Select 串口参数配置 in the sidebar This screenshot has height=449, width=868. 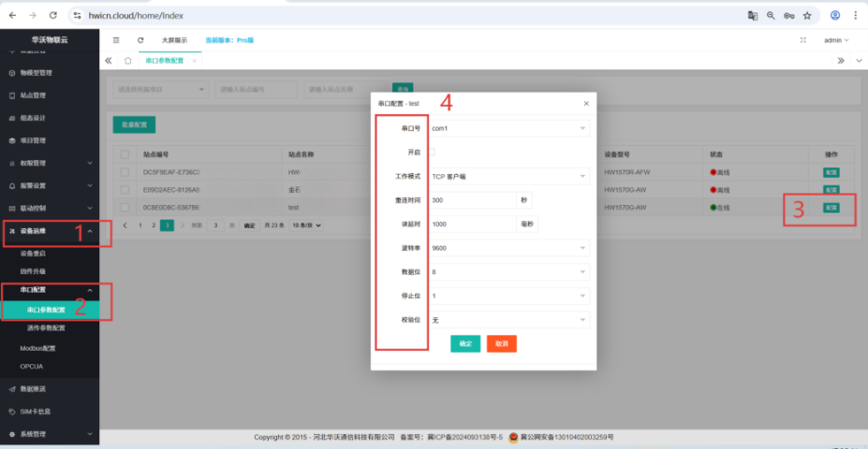pos(50,310)
